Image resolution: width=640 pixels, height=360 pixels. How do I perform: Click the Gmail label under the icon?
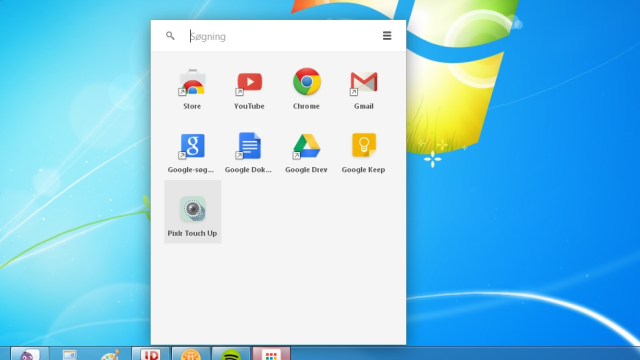tap(364, 106)
